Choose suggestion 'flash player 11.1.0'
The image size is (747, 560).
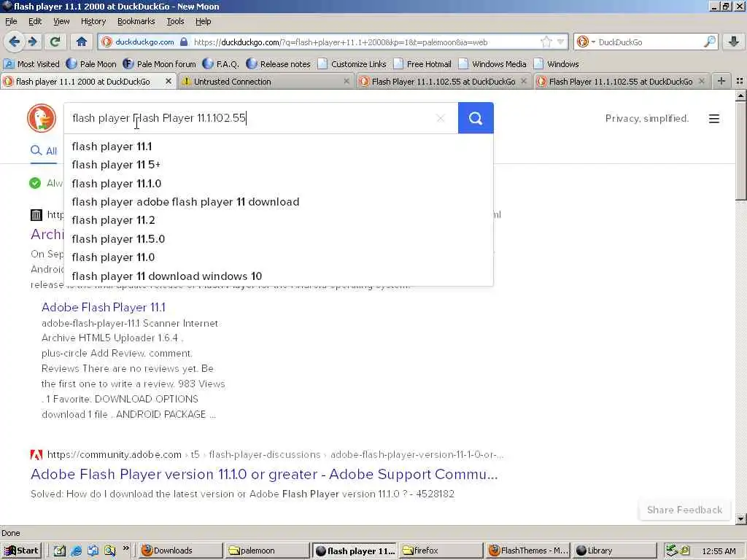pyautogui.click(x=278, y=183)
